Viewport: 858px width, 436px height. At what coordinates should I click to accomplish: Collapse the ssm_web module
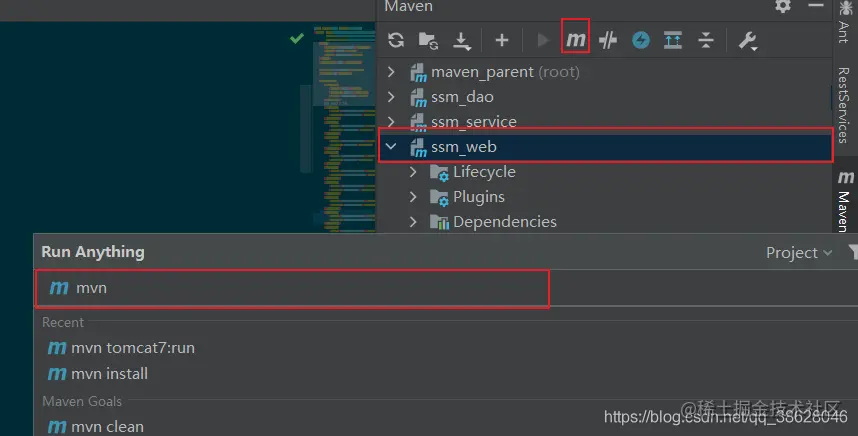pyautogui.click(x=391, y=146)
